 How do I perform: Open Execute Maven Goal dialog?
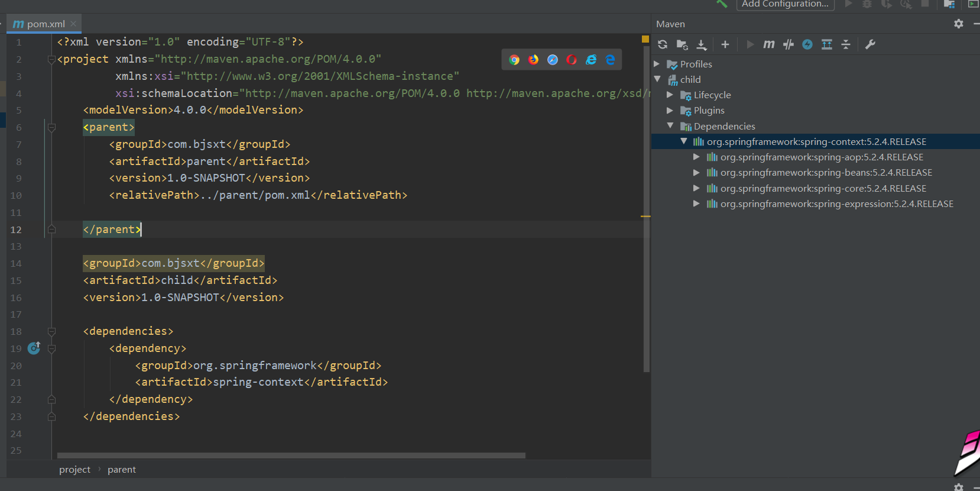pos(769,44)
